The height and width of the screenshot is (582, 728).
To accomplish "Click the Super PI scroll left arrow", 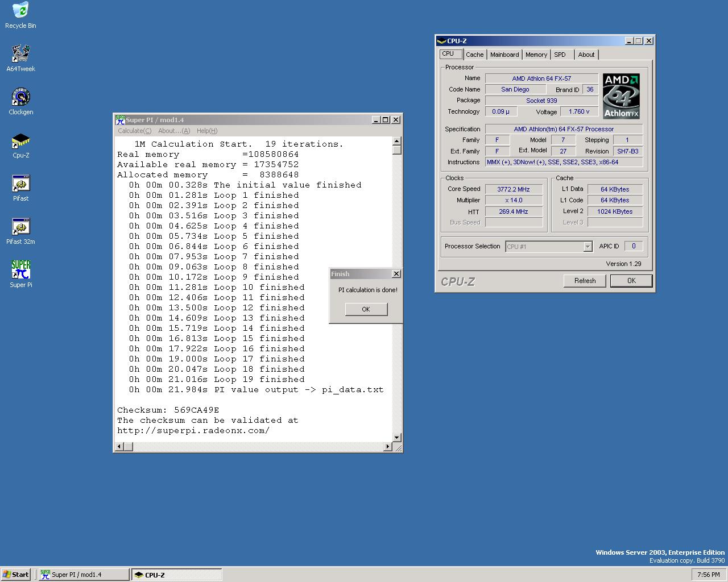I will coord(119,447).
